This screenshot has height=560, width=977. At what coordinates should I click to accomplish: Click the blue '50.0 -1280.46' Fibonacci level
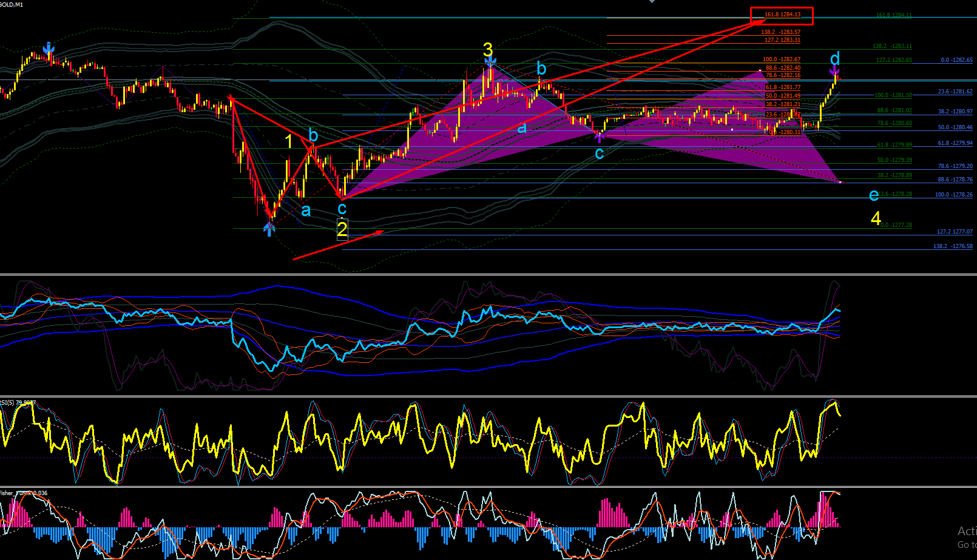click(955, 127)
